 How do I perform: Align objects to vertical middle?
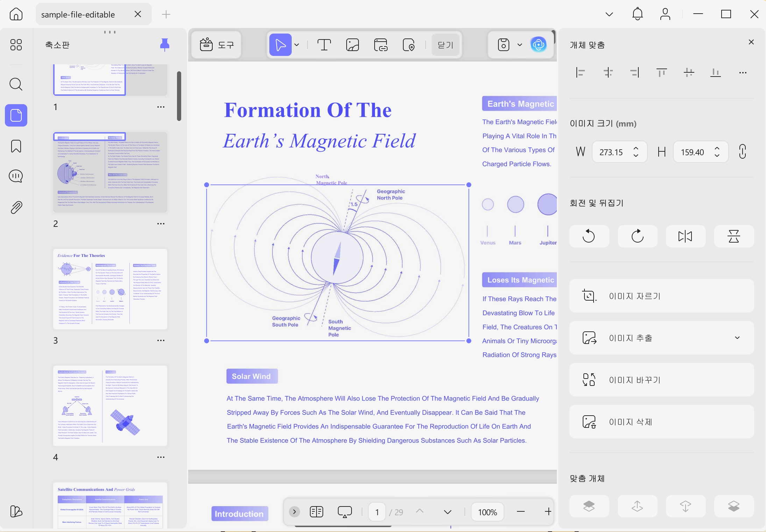(x=689, y=73)
